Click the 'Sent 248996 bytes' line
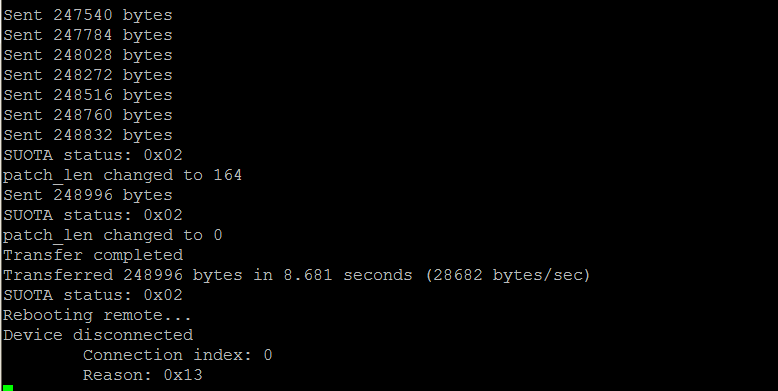Viewport: 778px width, 391px height. click(88, 195)
